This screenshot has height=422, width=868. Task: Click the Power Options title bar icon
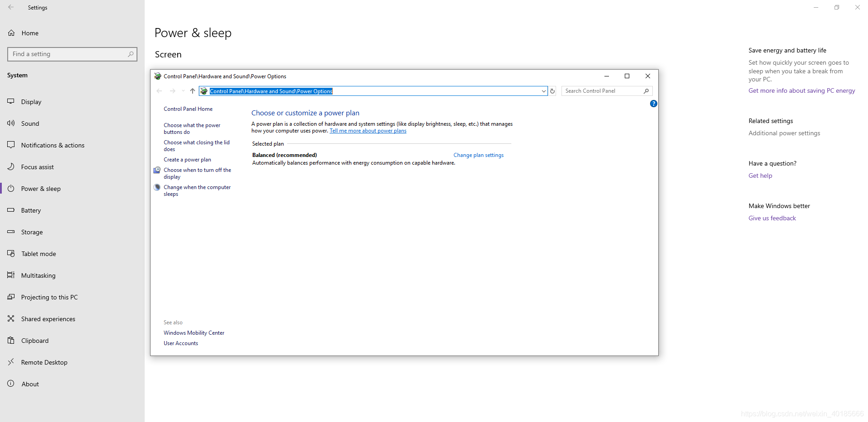(158, 76)
